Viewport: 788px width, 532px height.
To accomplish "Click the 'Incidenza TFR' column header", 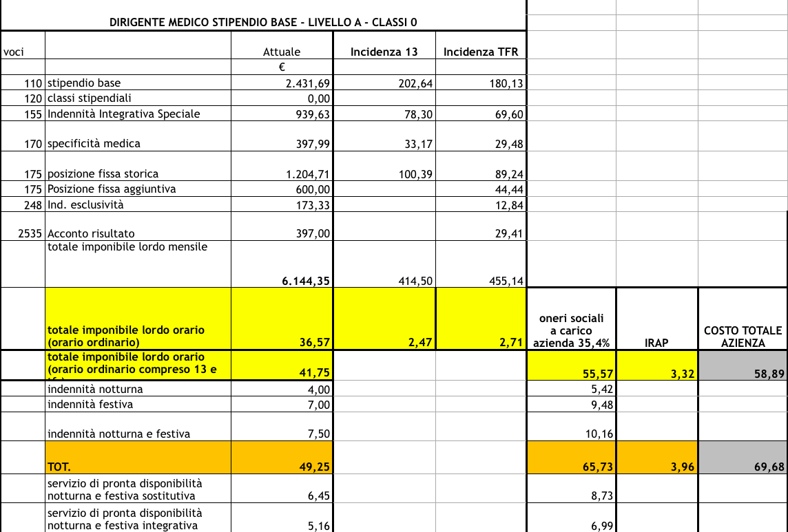I will [480, 52].
